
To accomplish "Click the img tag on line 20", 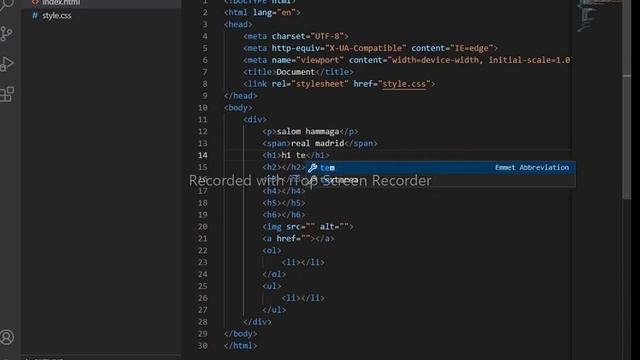I will tap(308, 227).
